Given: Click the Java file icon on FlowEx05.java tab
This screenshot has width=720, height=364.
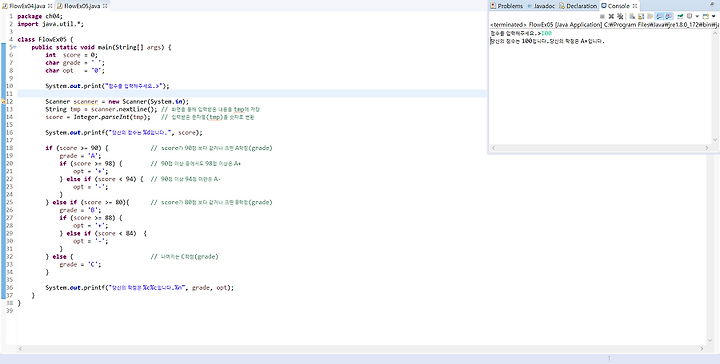Looking at the screenshot, I should pos(60,6).
